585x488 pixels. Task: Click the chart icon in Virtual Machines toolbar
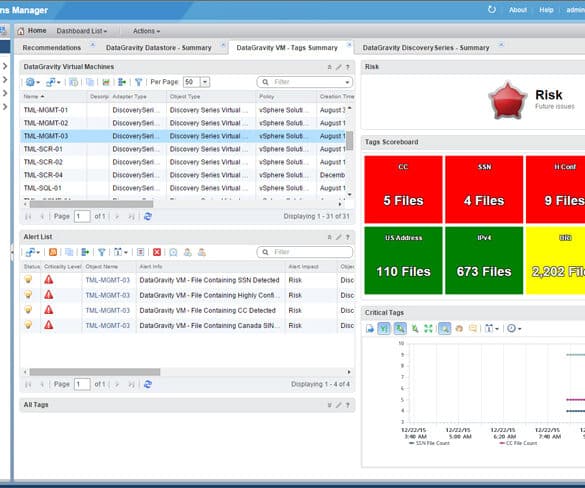pyautogui.click(x=106, y=82)
